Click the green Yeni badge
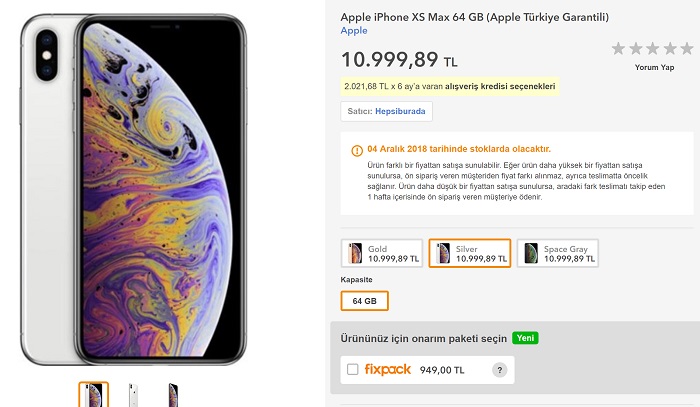Screen dimensions: 700x407 [525, 338]
